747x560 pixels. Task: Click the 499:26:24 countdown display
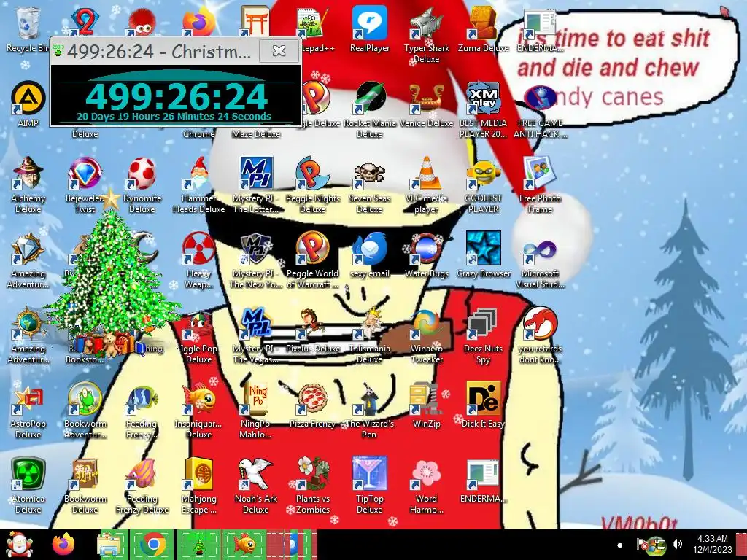tap(176, 97)
